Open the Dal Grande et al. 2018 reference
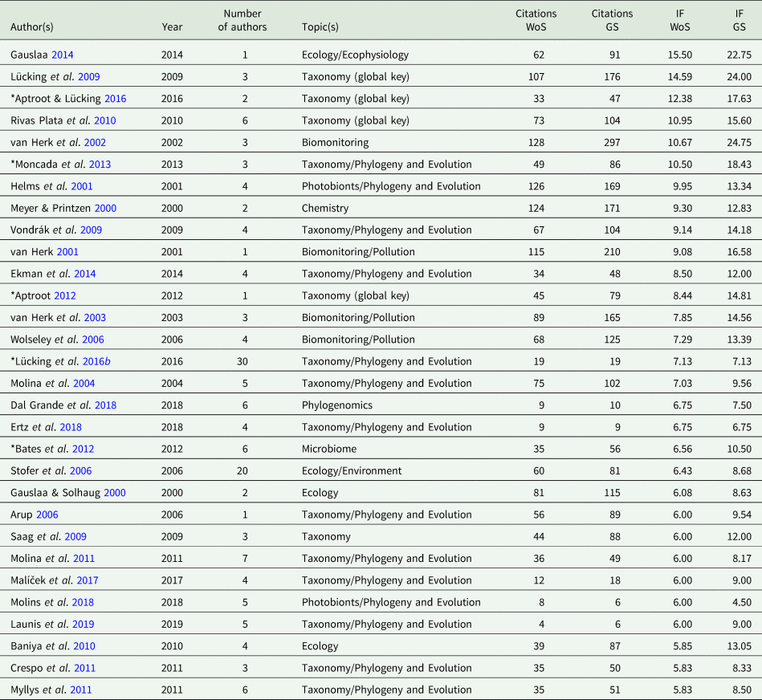Screen dimensions: 762x700 [x=104, y=405]
